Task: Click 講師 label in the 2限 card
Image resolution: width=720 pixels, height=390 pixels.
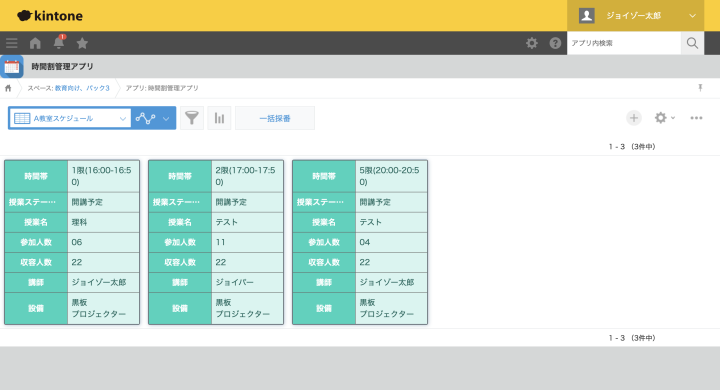Action: [x=180, y=283]
